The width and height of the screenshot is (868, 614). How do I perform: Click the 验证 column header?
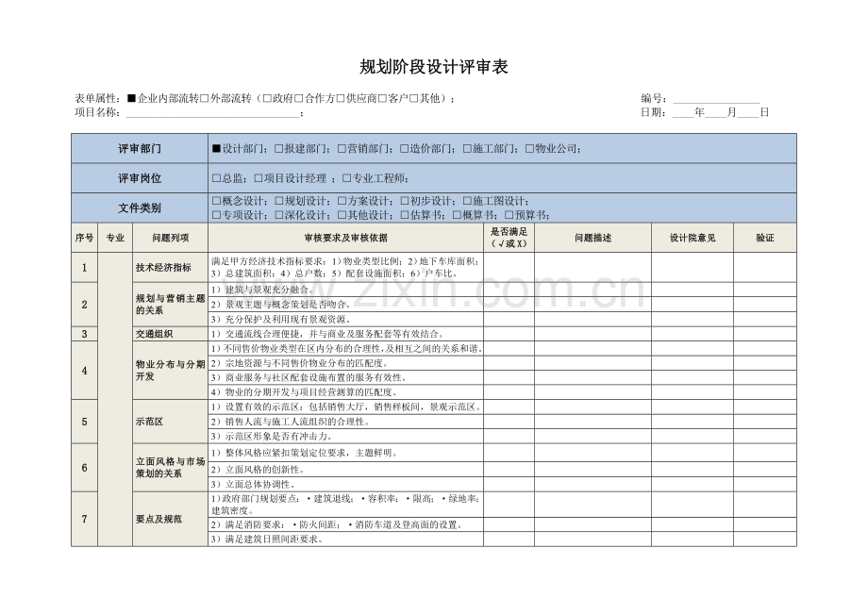(x=765, y=238)
